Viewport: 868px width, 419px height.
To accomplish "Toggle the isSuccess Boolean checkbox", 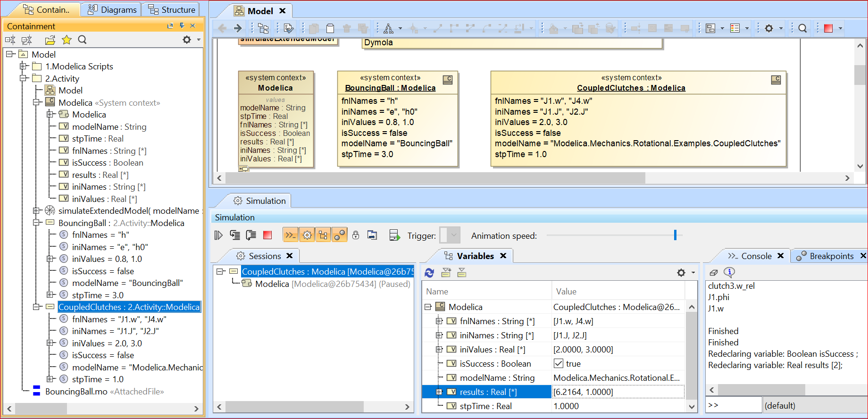I will (559, 364).
